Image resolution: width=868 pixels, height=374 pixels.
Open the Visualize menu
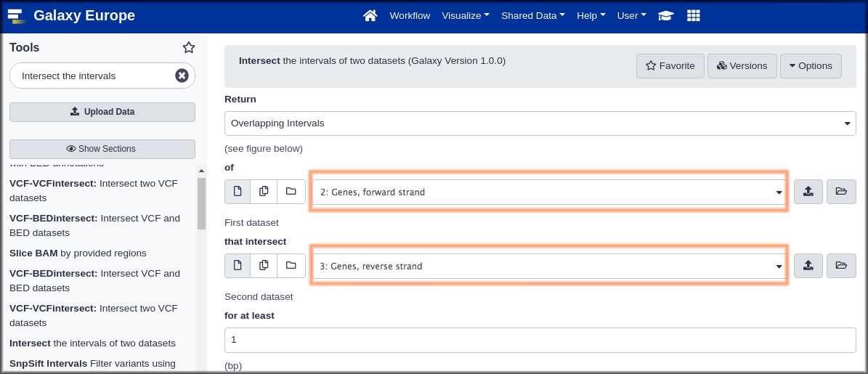(466, 15)
